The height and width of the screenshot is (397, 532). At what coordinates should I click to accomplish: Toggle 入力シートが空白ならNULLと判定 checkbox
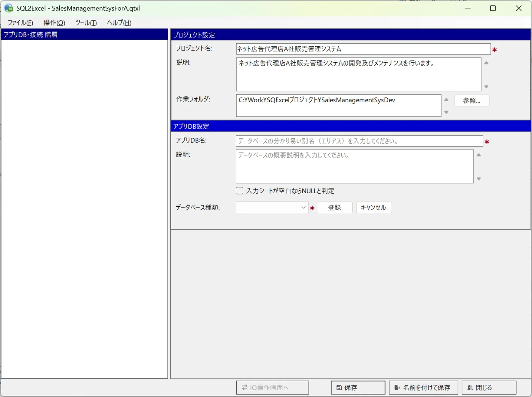(x=239, y=191)
